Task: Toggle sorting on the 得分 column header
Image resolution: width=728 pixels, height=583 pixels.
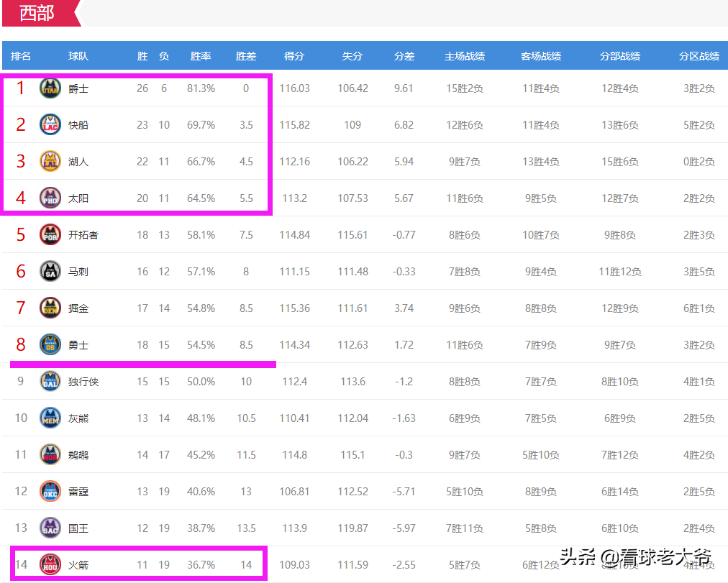Action: point(294,55)
